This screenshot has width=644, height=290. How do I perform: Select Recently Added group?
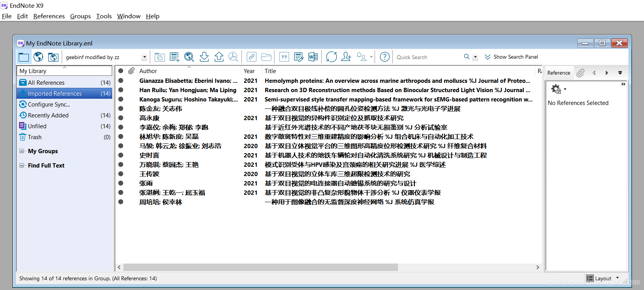(64, 115)
